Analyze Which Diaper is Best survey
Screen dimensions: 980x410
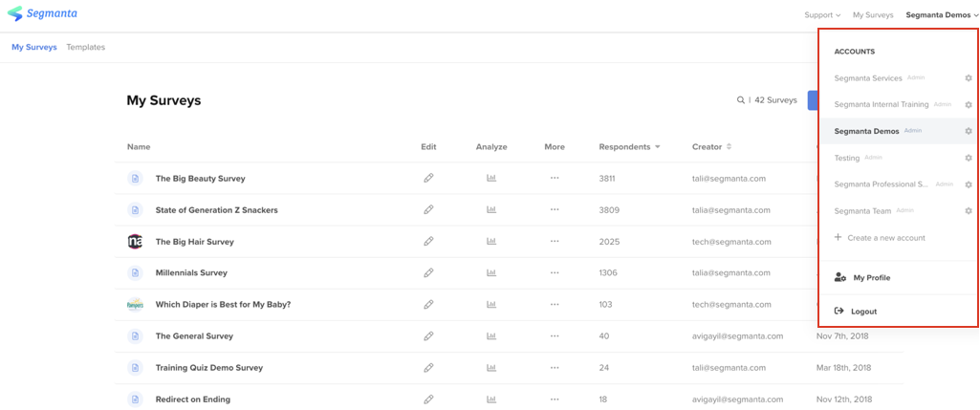(x=491, y=304)
